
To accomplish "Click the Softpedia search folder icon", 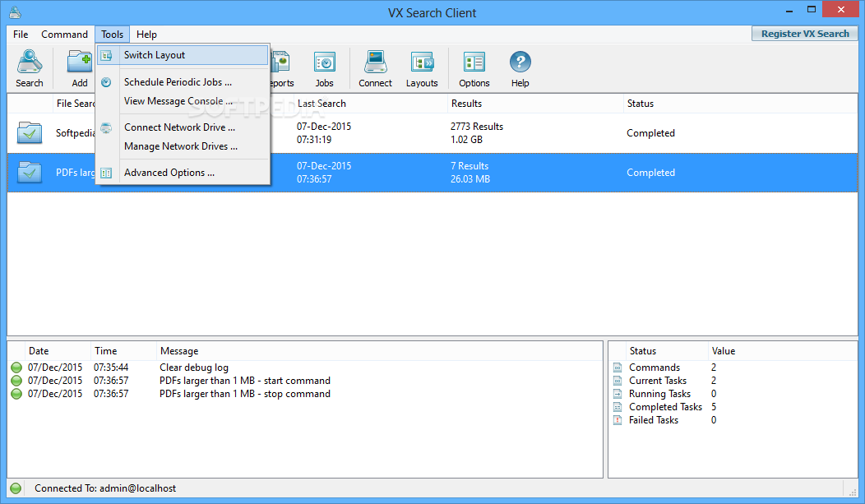I will tap(30, 133).
